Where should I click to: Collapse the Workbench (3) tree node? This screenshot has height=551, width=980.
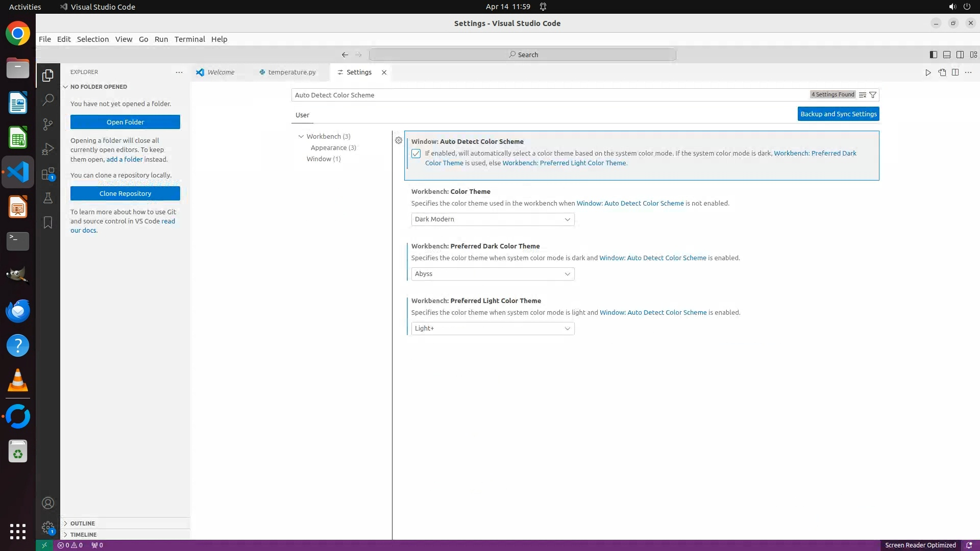301,136
